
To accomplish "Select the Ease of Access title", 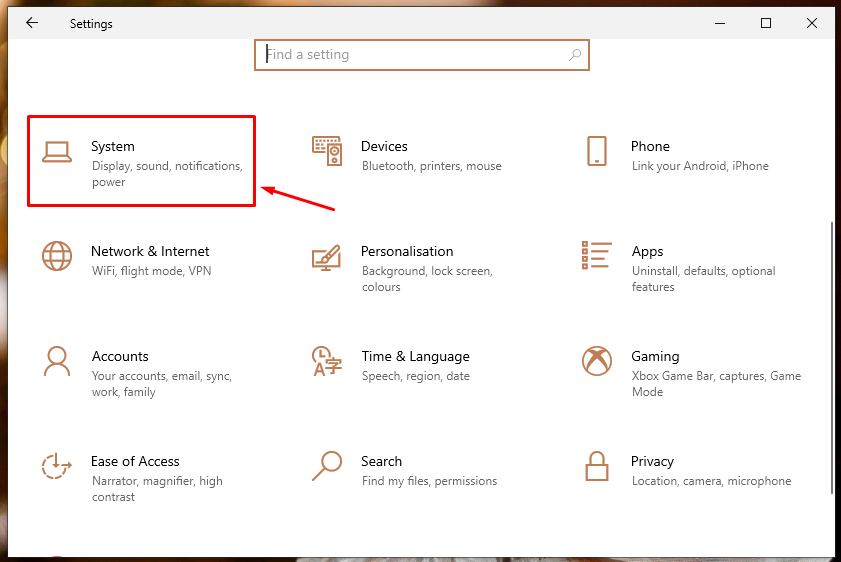I will (x=135, y=462).
